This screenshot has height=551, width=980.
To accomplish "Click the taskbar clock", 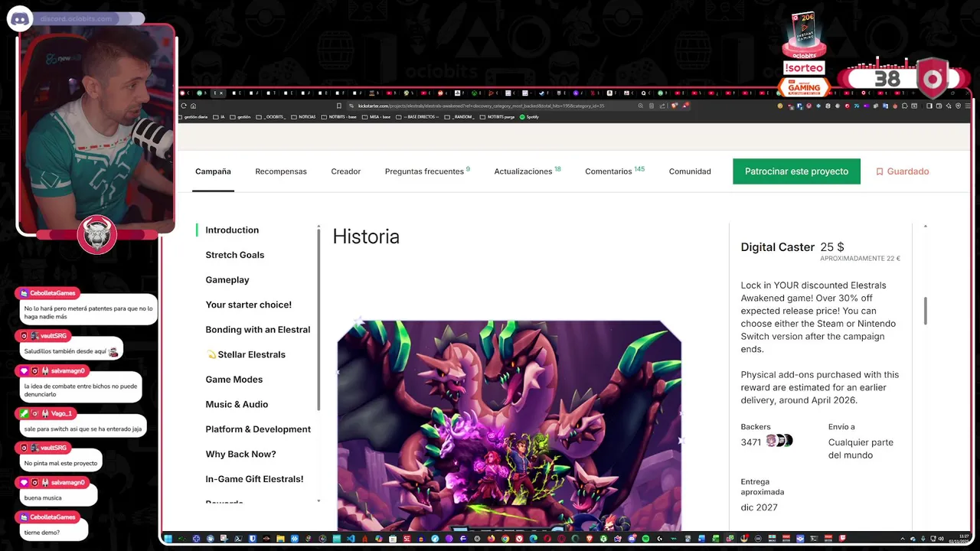I will (960, 538).
